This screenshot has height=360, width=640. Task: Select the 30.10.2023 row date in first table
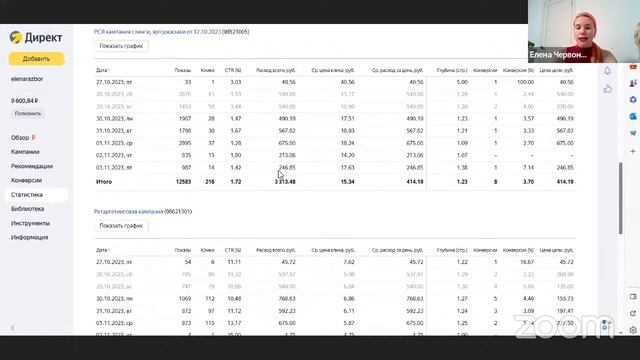115,119
